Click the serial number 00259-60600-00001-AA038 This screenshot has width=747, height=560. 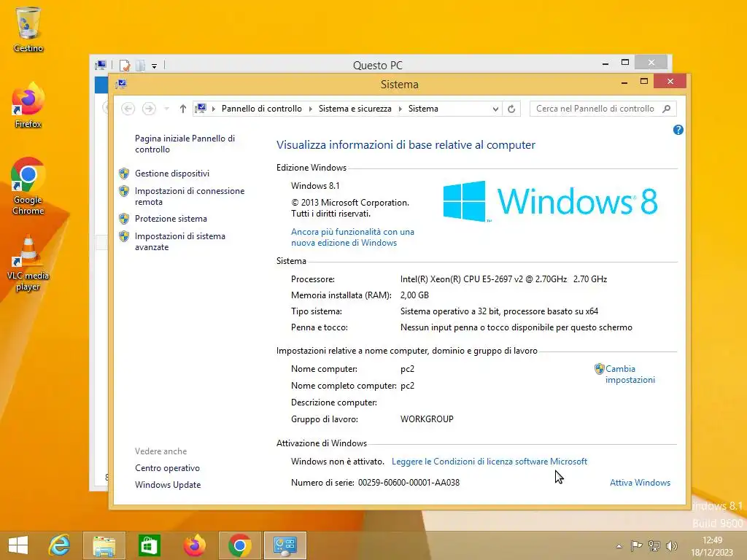(409, 483)
